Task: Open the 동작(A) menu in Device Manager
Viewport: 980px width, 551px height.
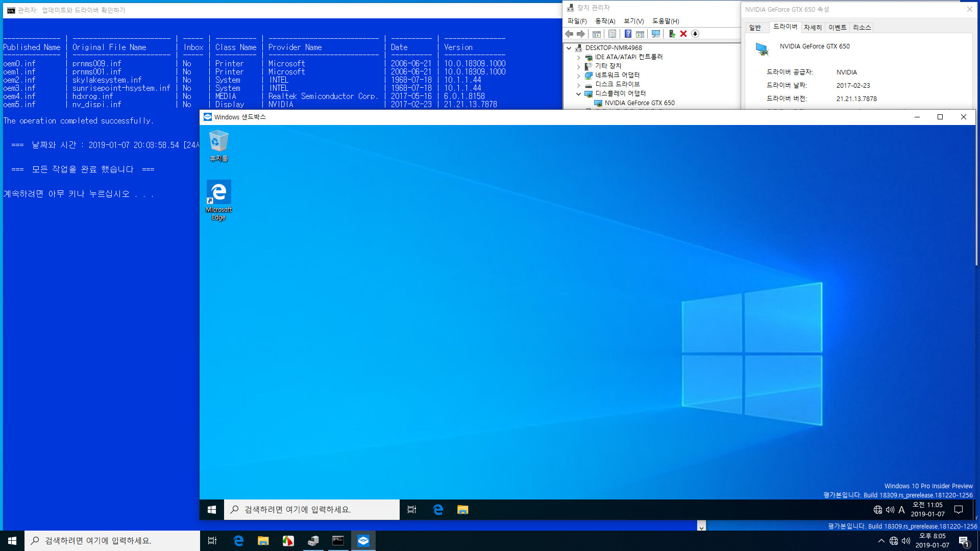Action: tap(605, 21)
